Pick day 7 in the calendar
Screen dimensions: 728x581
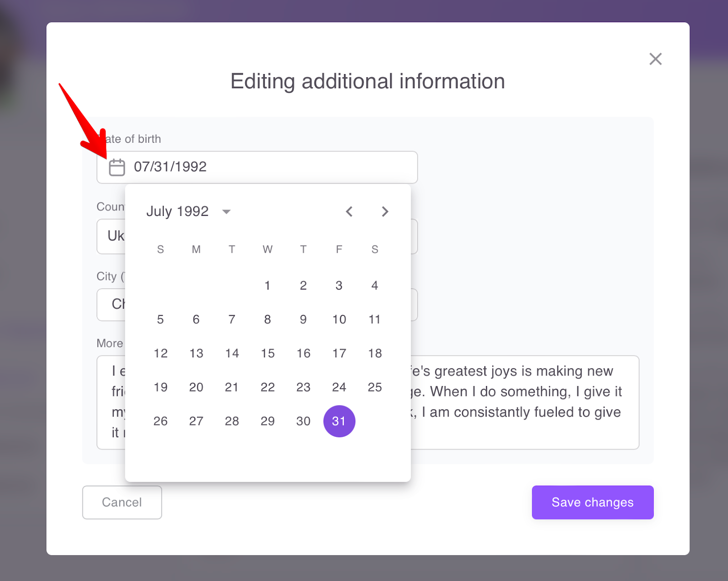point(232,320)
